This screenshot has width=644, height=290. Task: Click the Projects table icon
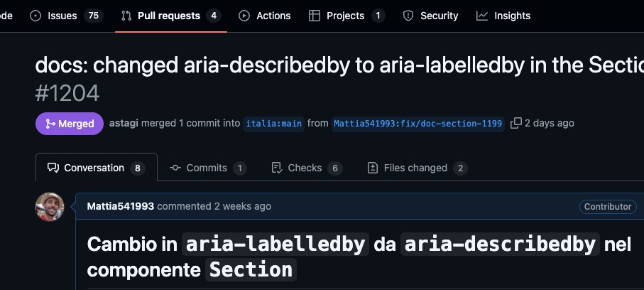(315, 16)
